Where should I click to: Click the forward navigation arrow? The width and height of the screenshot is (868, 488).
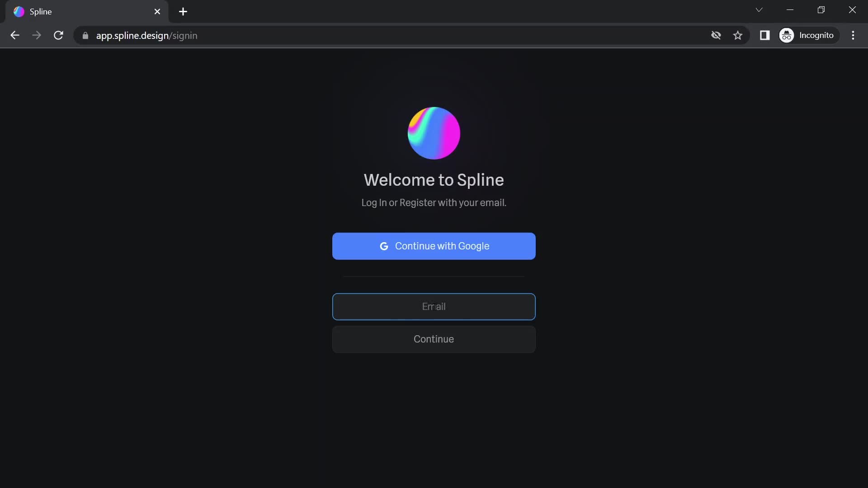coord(37,35)
